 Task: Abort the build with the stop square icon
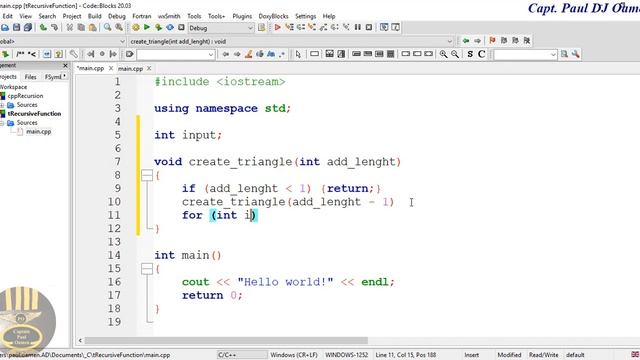point(181,27)
